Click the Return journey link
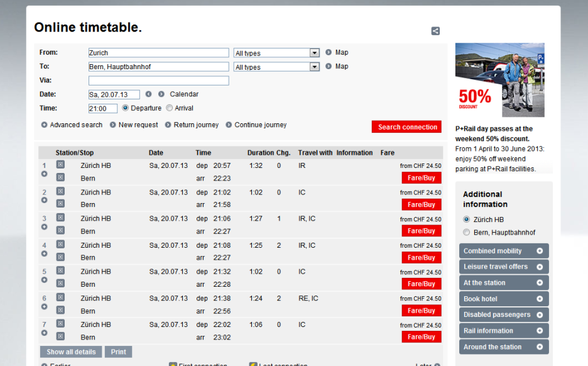Viewport: 588px width, 366px height. pos(196,125)
